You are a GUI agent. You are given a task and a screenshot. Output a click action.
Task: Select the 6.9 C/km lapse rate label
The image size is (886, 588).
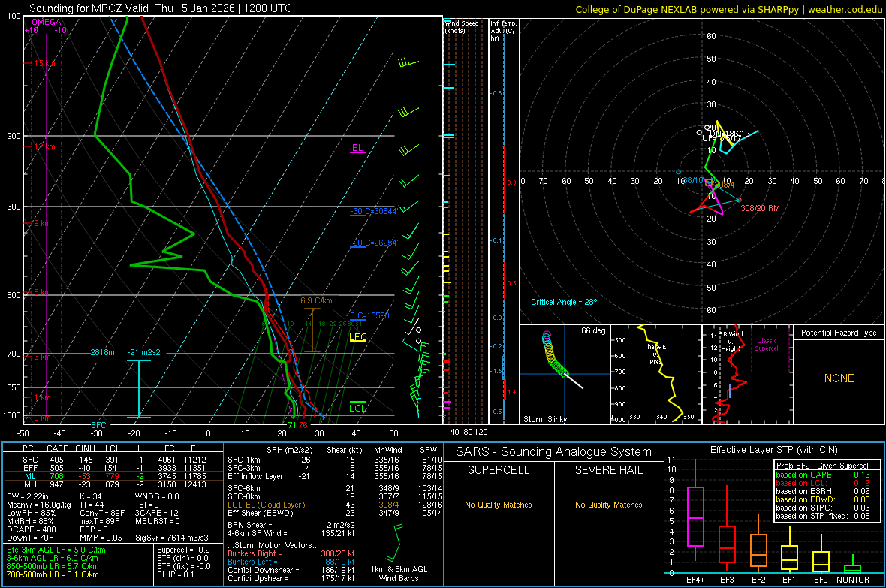[316, 301]
